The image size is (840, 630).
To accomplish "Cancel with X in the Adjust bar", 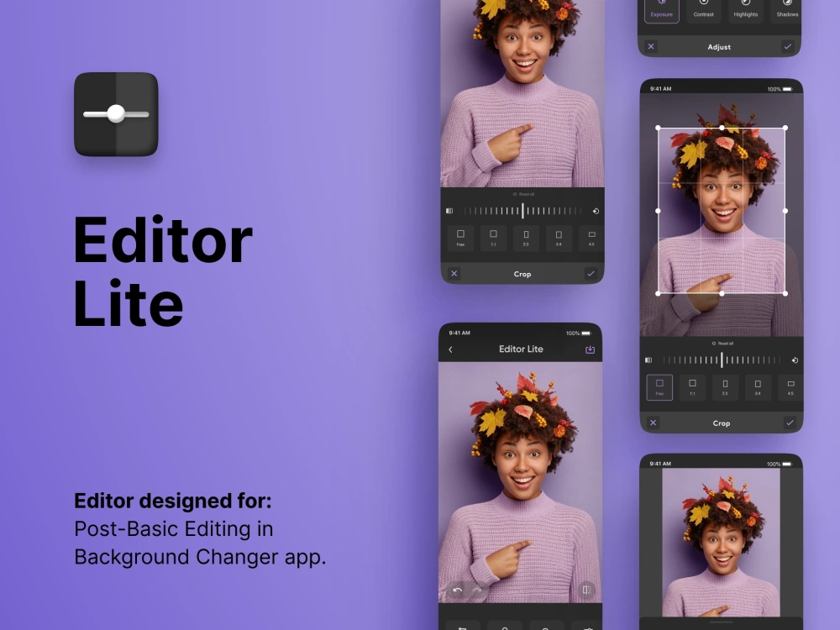I will pyautogui.click(x=651, y=46).
